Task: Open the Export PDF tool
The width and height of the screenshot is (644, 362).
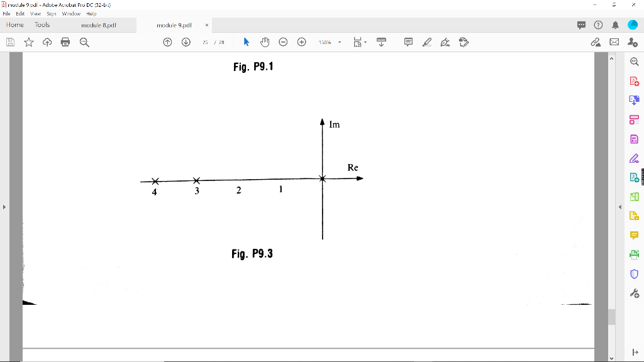Action: tap(634, 99)
